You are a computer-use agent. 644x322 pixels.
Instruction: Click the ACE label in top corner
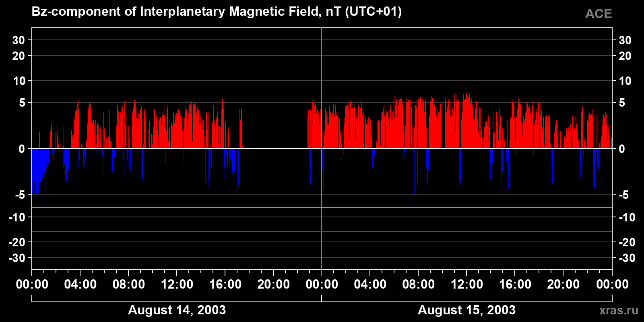coord(599,14)
